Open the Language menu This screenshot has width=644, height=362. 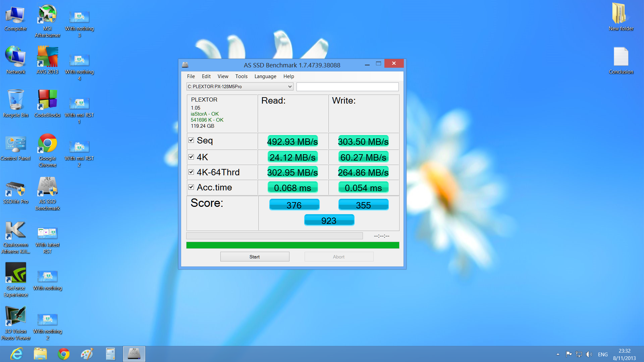pos(265,76)
